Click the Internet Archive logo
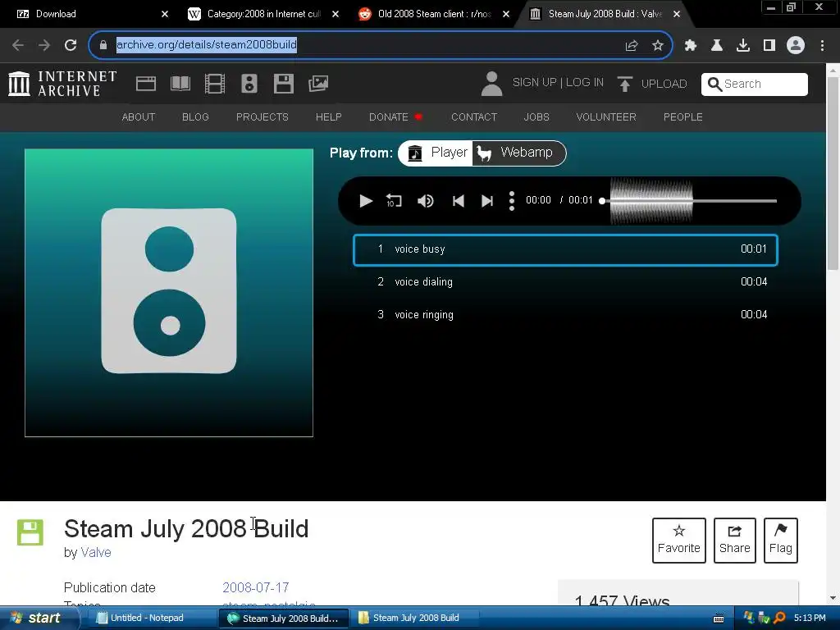 (62, 84)
